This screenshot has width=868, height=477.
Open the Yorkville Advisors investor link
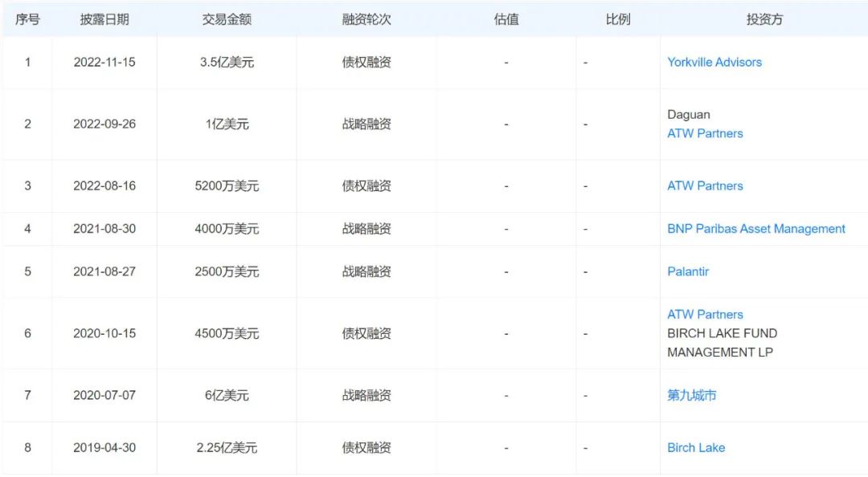(x=714, y=63)
